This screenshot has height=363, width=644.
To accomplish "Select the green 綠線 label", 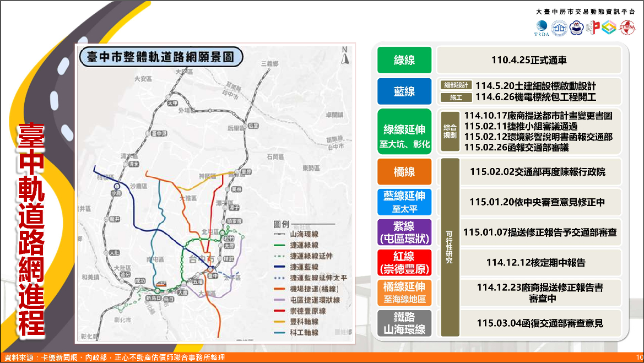I will tap(404, 60).
